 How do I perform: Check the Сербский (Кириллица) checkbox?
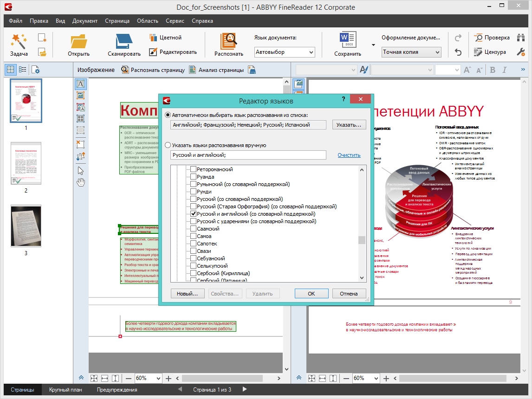coord(194,273)
